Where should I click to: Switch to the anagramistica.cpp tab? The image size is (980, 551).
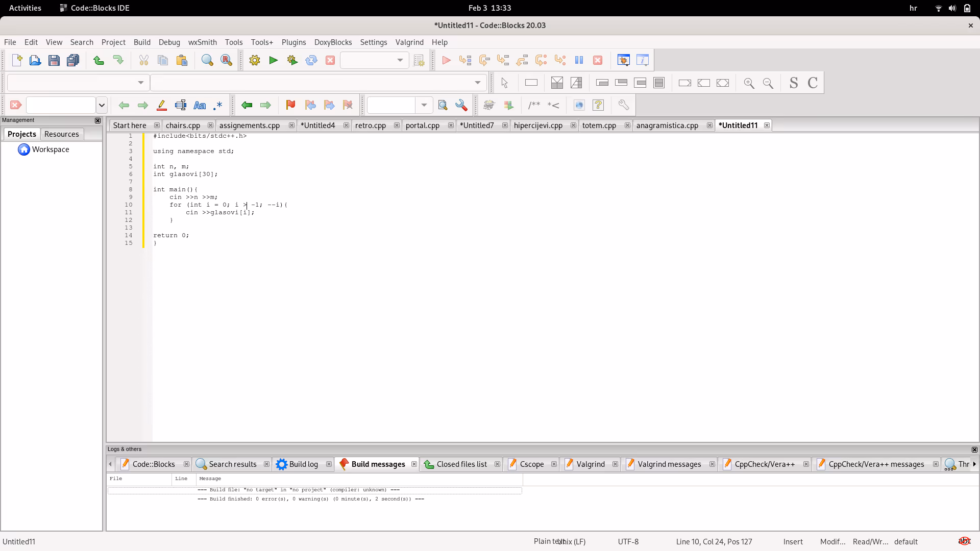coord(667,126)
